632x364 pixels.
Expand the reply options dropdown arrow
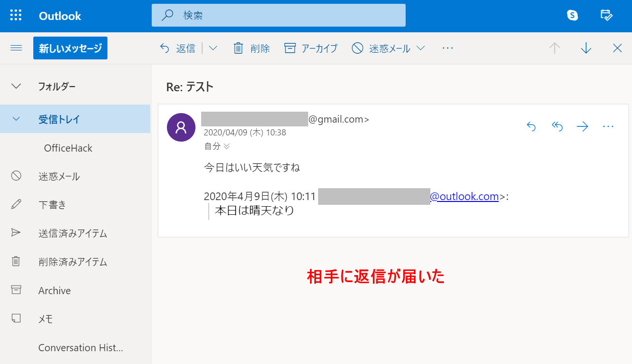[x=213, y=48]
